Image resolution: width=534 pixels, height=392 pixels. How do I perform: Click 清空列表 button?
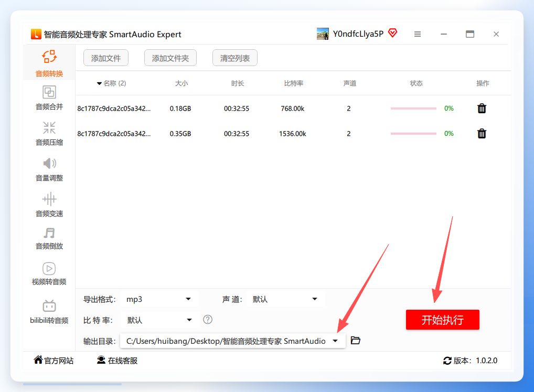click(235, 58)
